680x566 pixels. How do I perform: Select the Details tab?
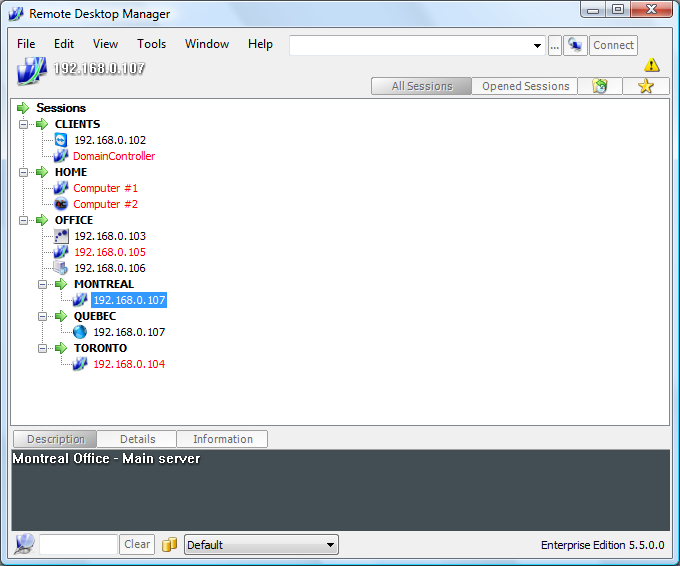pyautogui.click(x=137, y=439)
